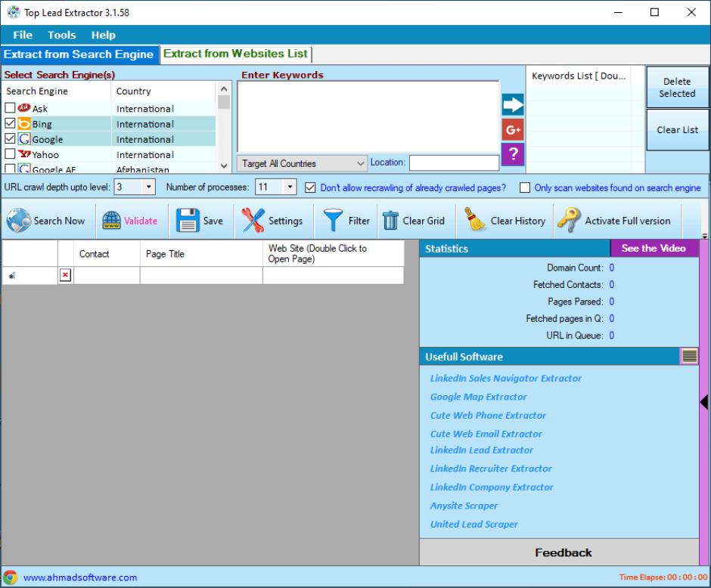Uncheck the Bing search engine checkbox
The height and width of the screenshot is (588, 711).
10,123
